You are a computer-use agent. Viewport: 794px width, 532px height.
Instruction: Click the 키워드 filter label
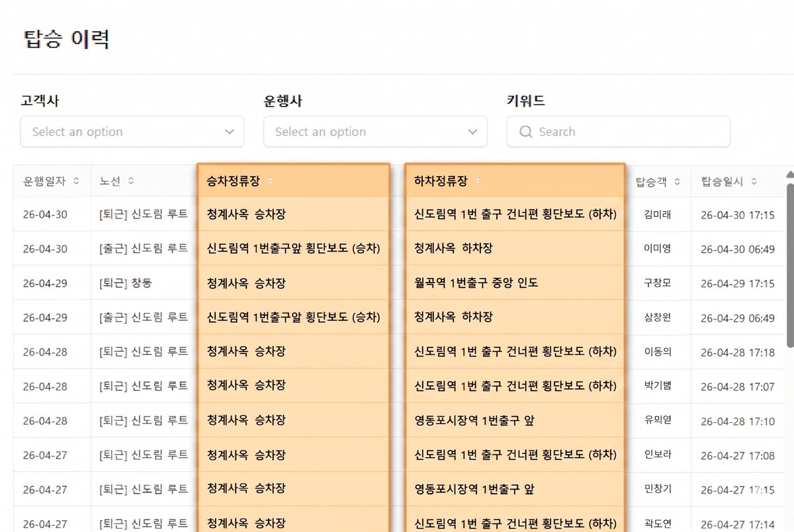pos(525,101)
